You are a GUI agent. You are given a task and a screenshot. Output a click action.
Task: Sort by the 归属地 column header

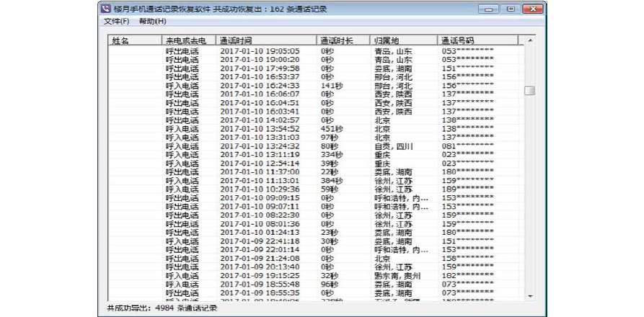coord(403,40)
